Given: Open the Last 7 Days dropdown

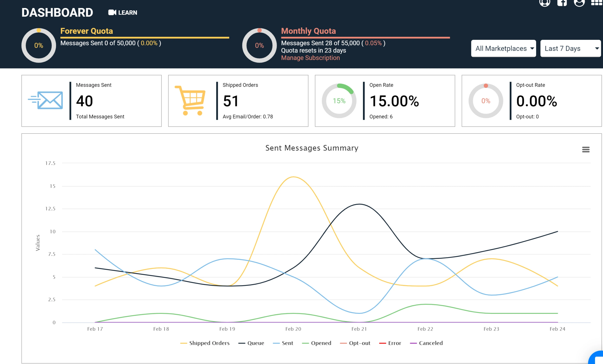Looking at the screenshot, I should 570,49.
